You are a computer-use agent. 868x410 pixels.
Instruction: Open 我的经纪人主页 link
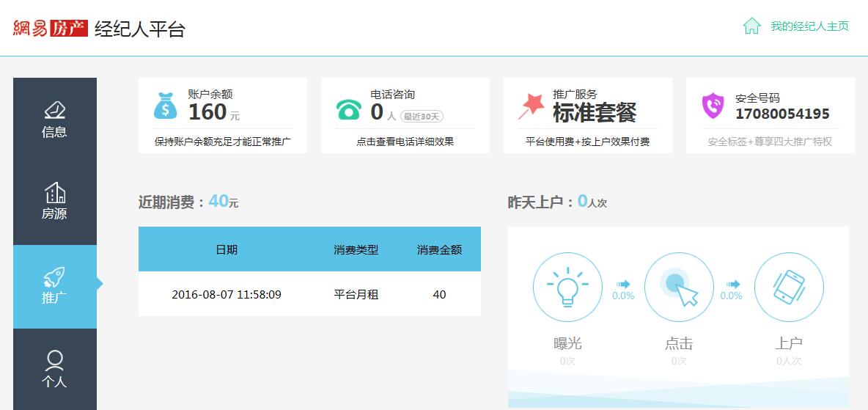click(x=809, y=26)
